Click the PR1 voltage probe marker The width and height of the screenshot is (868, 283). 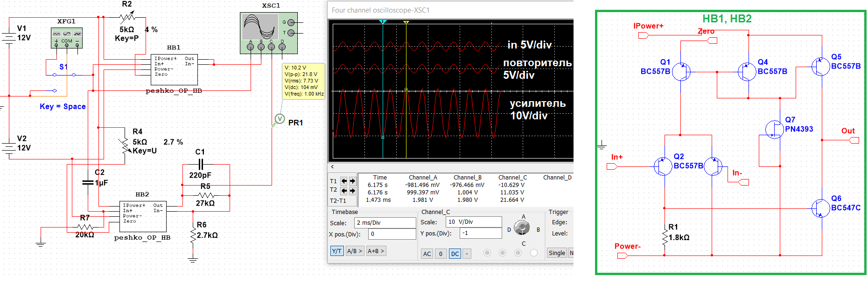(x=279, y=119)
